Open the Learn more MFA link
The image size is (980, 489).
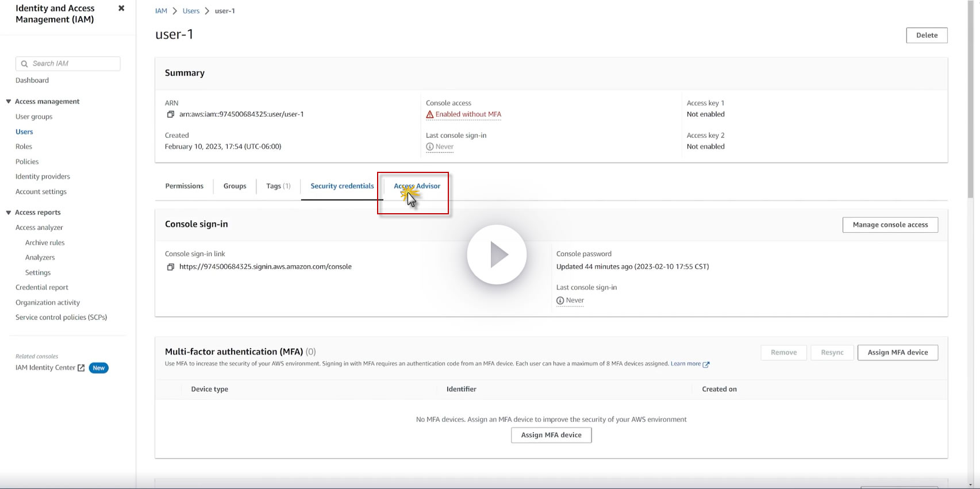tap(686, 364)
